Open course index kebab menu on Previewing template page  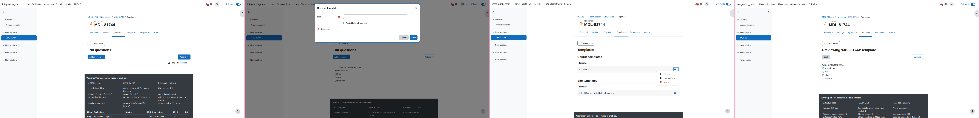pyautogui.click(x=769, y=12)
